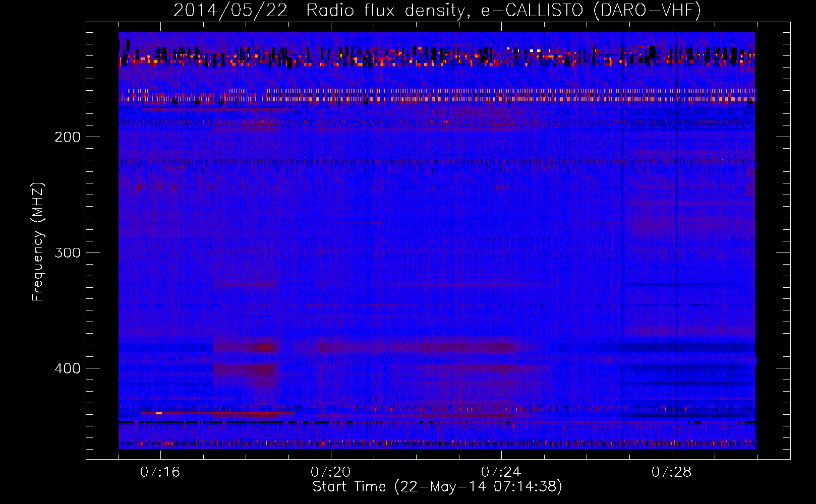Click the 400 frequency tick label
Viewport: 816px width, 504px height.
click(68, 368)
